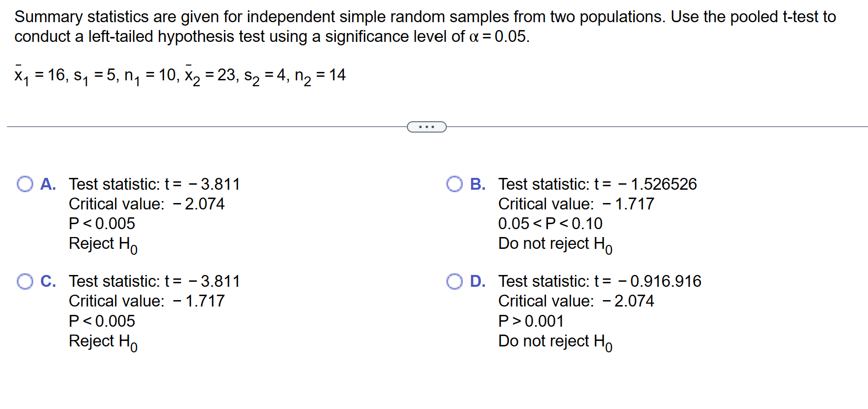
Task: Click the text 'Critical value: -2.074' in option D
Action: pos(576,301)
